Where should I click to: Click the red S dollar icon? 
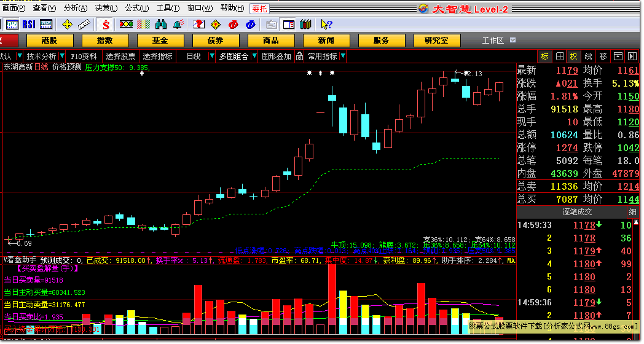click(x=106, y=25)
